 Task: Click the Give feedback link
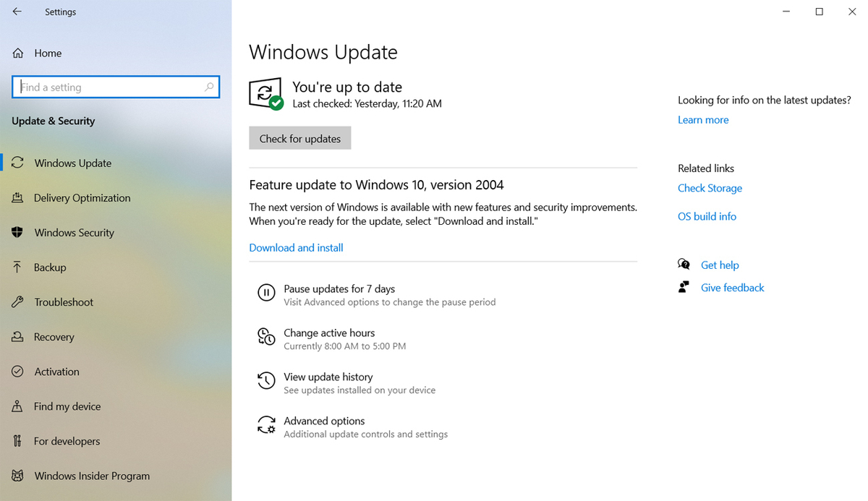[732, 287]
